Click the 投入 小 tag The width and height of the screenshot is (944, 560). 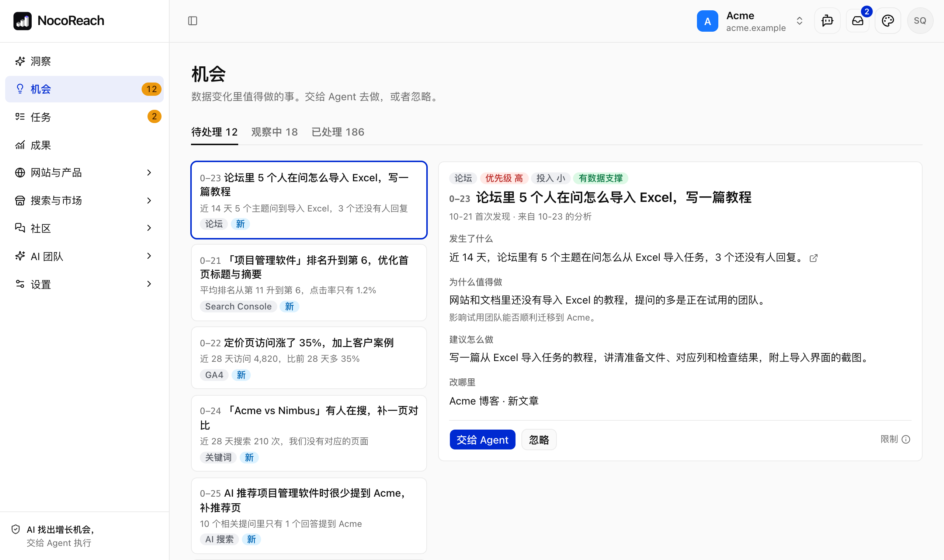(x=551, y=178)
